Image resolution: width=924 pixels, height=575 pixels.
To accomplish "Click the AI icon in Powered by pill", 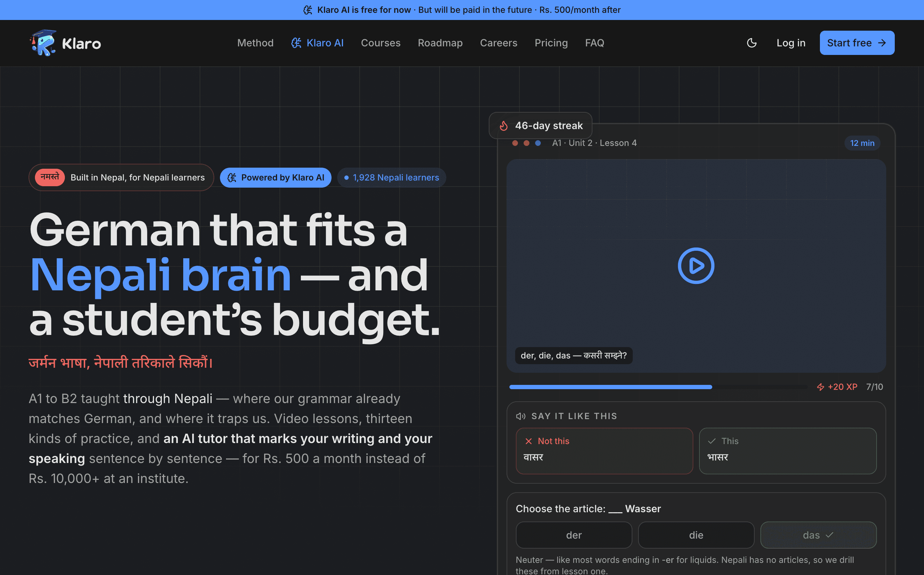I will [232, 178].
